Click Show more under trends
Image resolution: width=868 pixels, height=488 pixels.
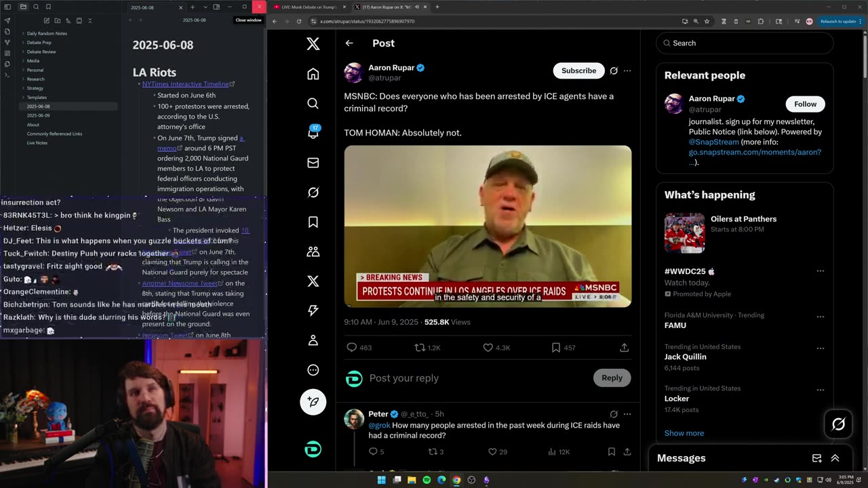(684, 433)
